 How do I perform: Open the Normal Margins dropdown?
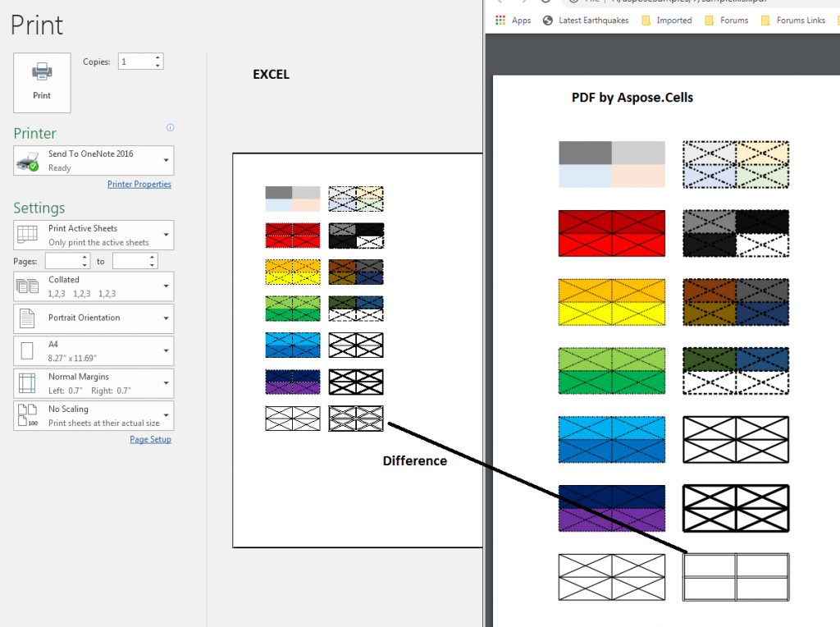(94, 383)
